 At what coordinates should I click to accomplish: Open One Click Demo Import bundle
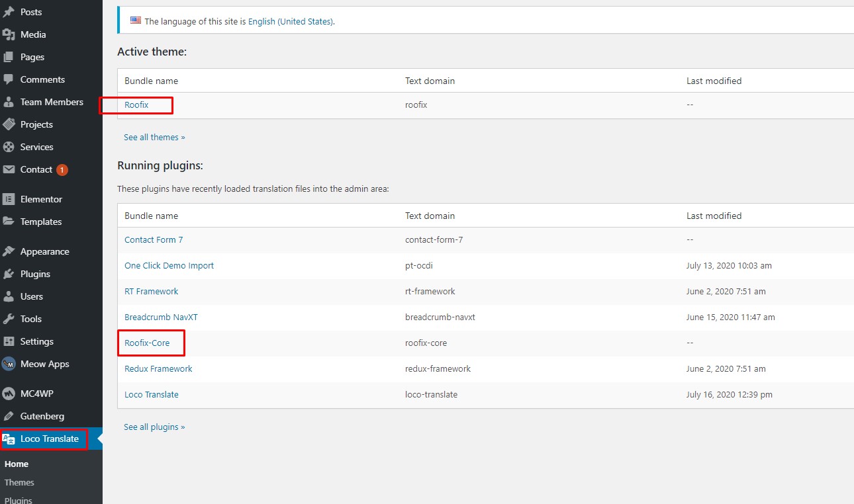click(169, 265)
